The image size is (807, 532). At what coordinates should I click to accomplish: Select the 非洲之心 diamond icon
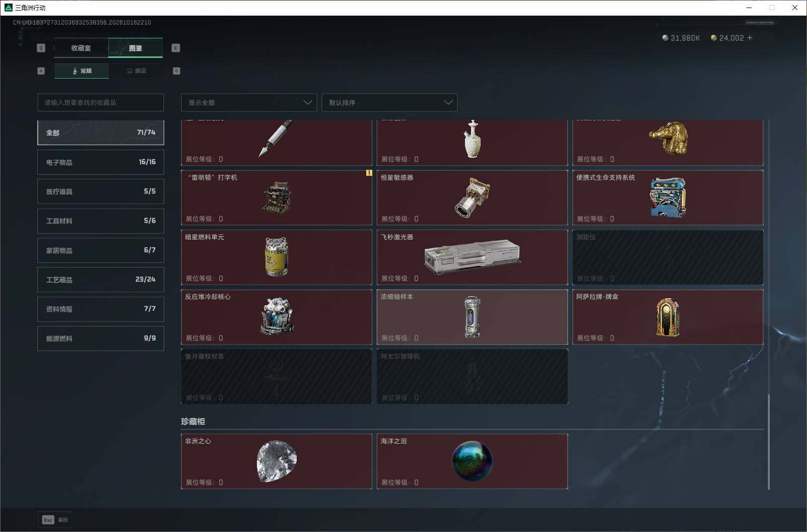click(x=277, y=461)
